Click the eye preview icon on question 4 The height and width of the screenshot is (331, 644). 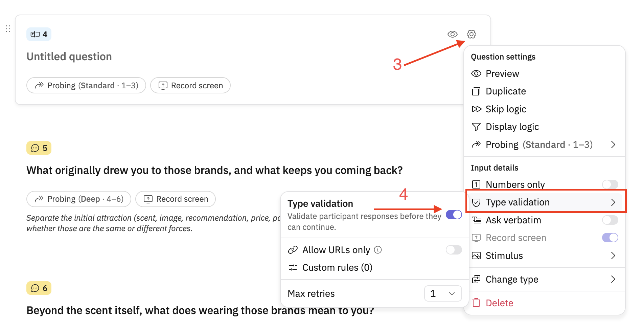coord(452,34)
